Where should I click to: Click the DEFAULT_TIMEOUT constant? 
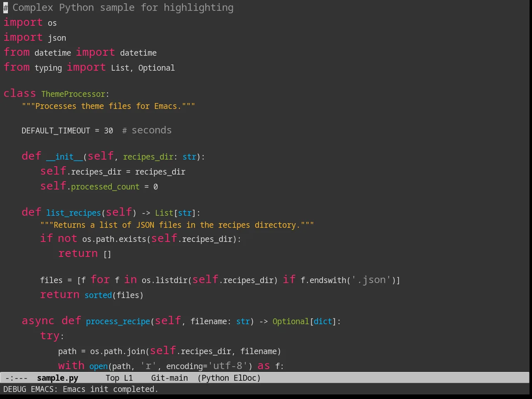tap(56, 131)
